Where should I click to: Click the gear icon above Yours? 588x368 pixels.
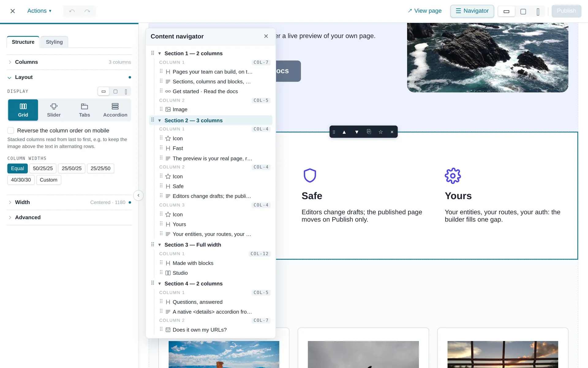coord(453,176)
